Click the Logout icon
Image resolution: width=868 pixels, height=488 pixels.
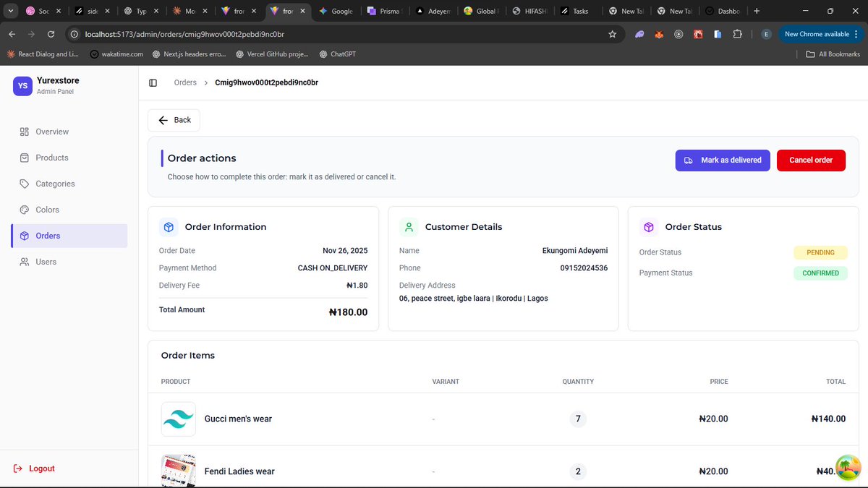17,468
